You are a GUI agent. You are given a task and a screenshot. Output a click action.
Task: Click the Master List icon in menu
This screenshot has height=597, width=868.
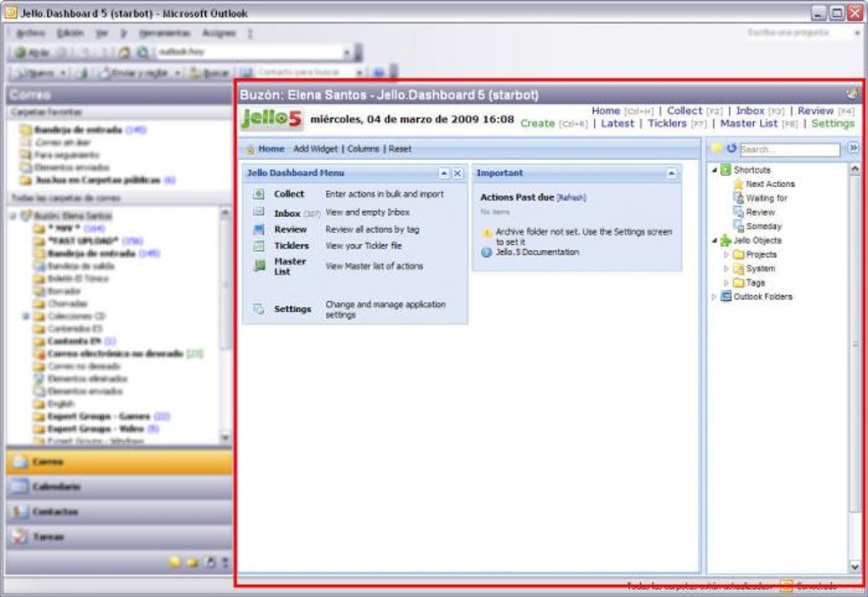259,266
